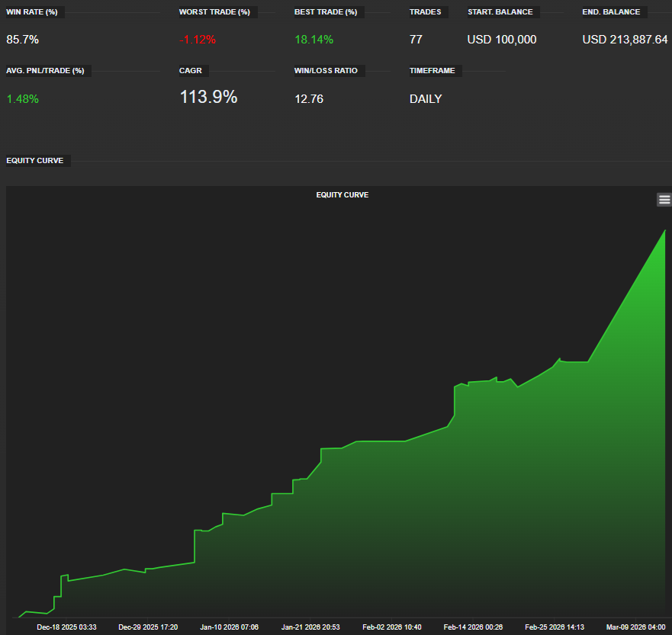
Task: Click the Jan-10 2026 07:06 axis label
Action: 230,627
